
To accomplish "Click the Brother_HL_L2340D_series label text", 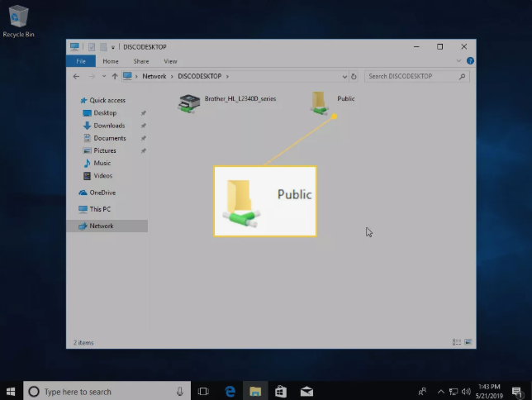I will coord(240,98).
